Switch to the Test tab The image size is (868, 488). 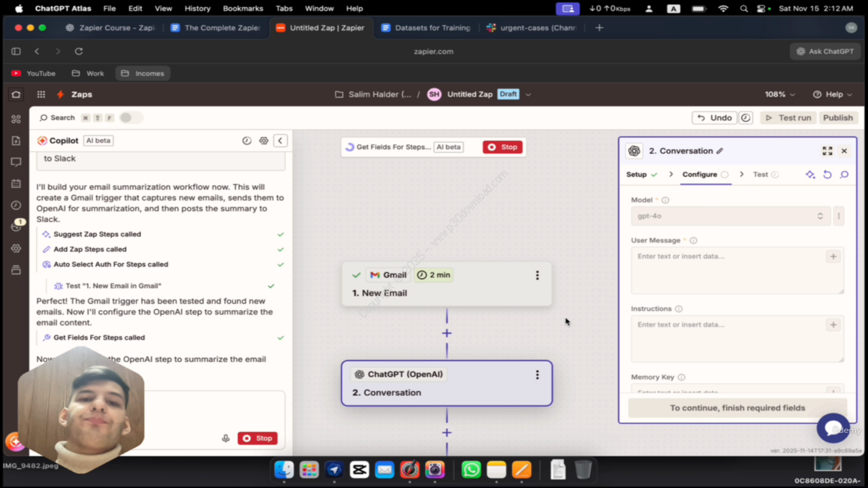pyautogui.click(x=761, y=175)
